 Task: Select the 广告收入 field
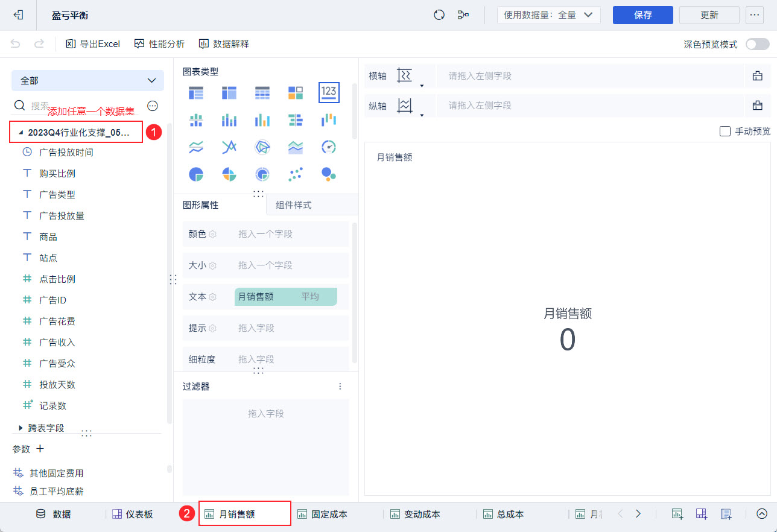tap(57, 343)
